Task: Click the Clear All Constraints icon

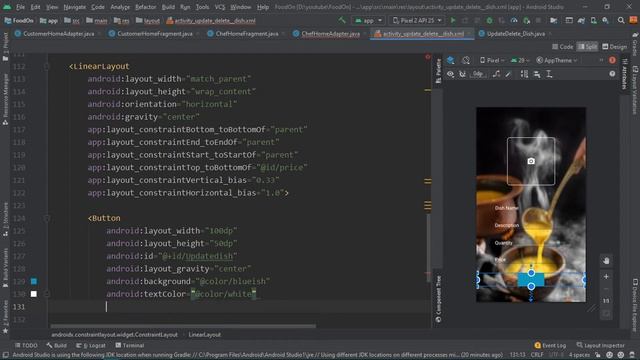Action: tap(496, 74)
